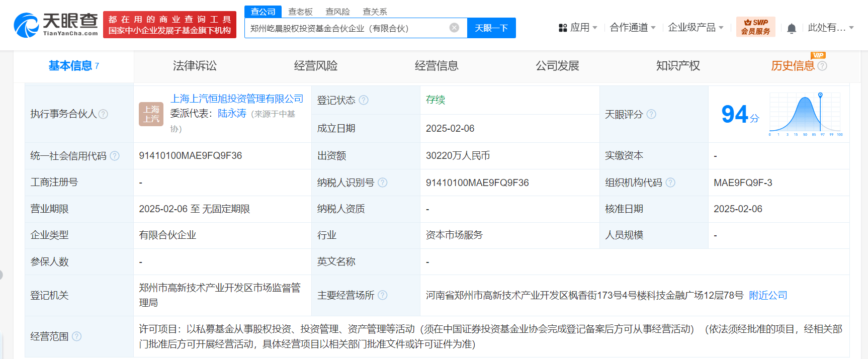Click the apps grid icon beside 应用
868x359 pixels.
pyautogui.click(x=563, y=28)
